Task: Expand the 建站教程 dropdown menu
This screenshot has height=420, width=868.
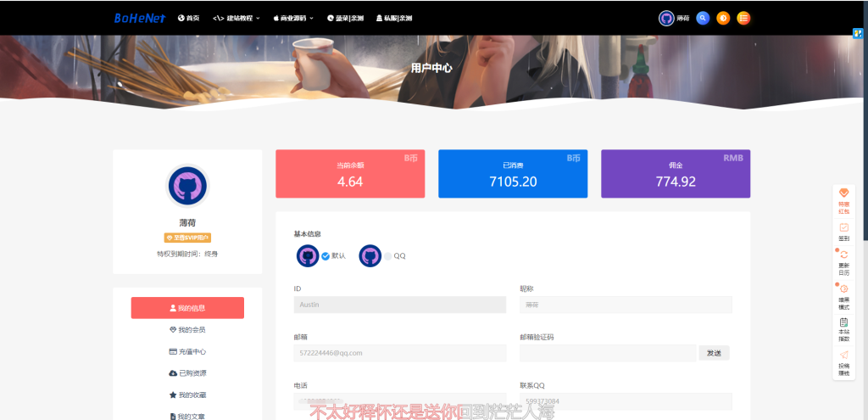Action: (x=236, y=19)
